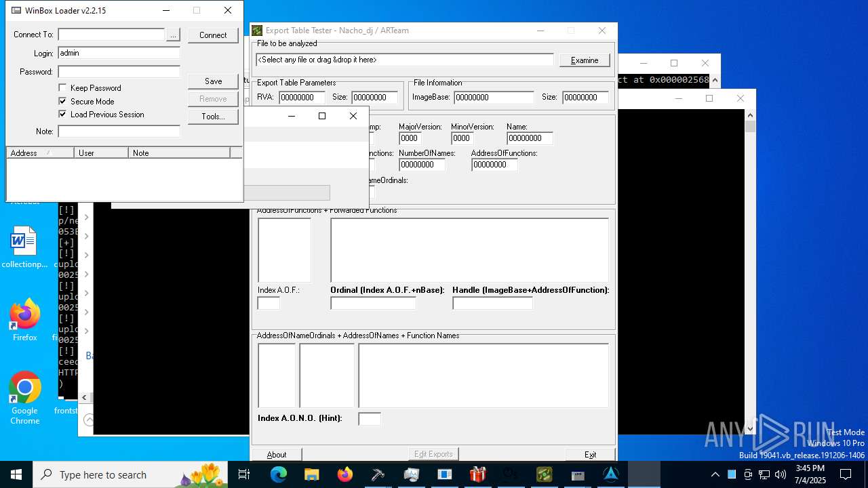Uncheck Load Previous Session checkbox
Image resolution: width=868 pixels, height=488 pixels.
pos(62,115)
